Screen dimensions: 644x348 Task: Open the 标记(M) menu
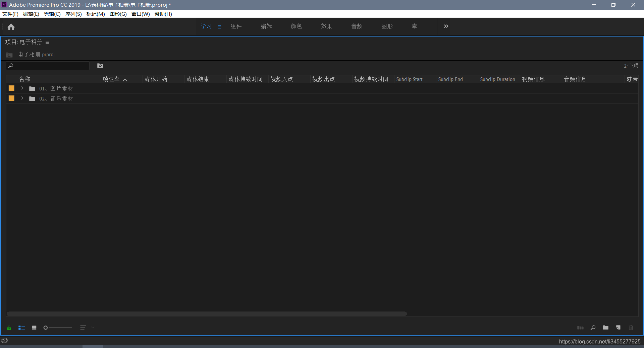pos(96,14)
